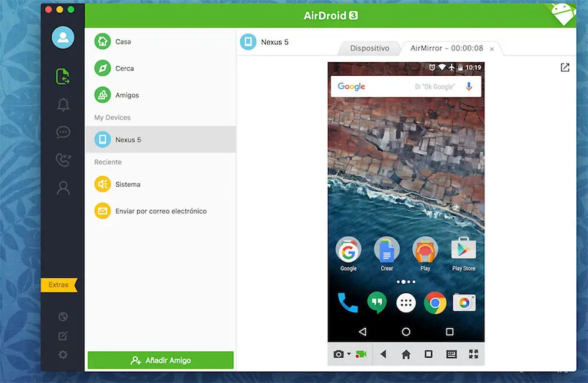
Task: Open the Crear folder on phone
Action: (x=387, y=254)
